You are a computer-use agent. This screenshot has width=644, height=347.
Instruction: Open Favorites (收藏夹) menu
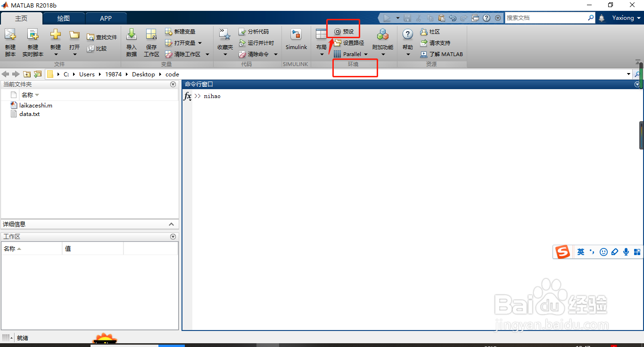pyautogui.click(x=225, y=42)
